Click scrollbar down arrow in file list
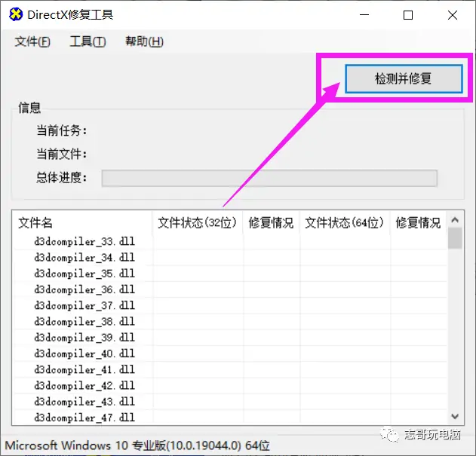The height and width of the screenshot is (456, 476). [x=455, y=416]
